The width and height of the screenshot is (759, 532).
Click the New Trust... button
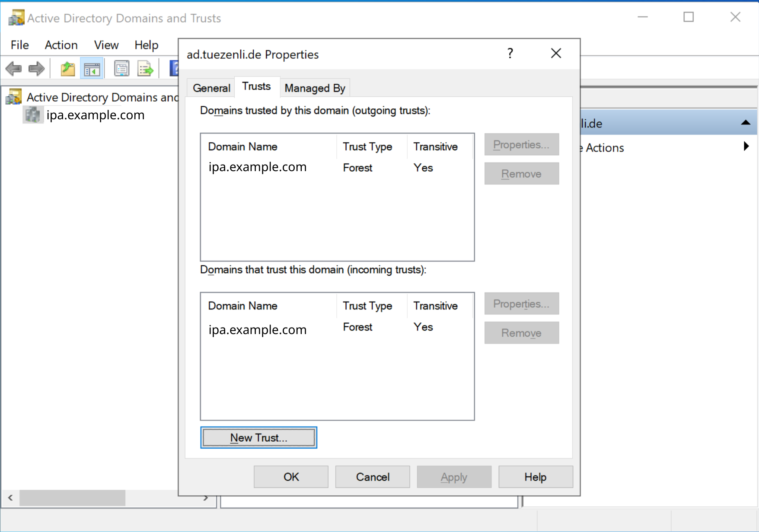coord(258,438)
